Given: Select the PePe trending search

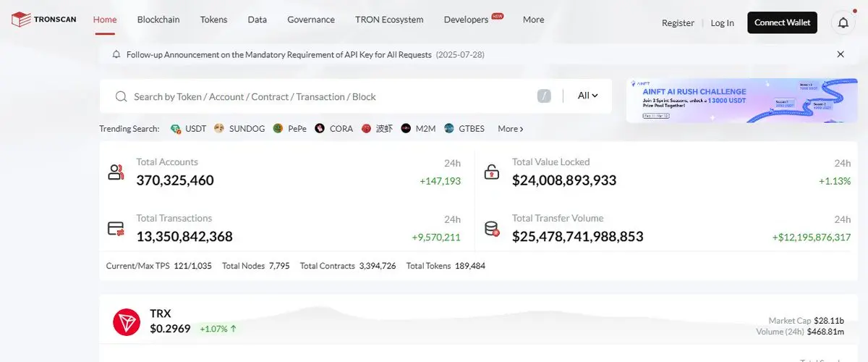Looking at the screenshot, I should coord(297,129).
